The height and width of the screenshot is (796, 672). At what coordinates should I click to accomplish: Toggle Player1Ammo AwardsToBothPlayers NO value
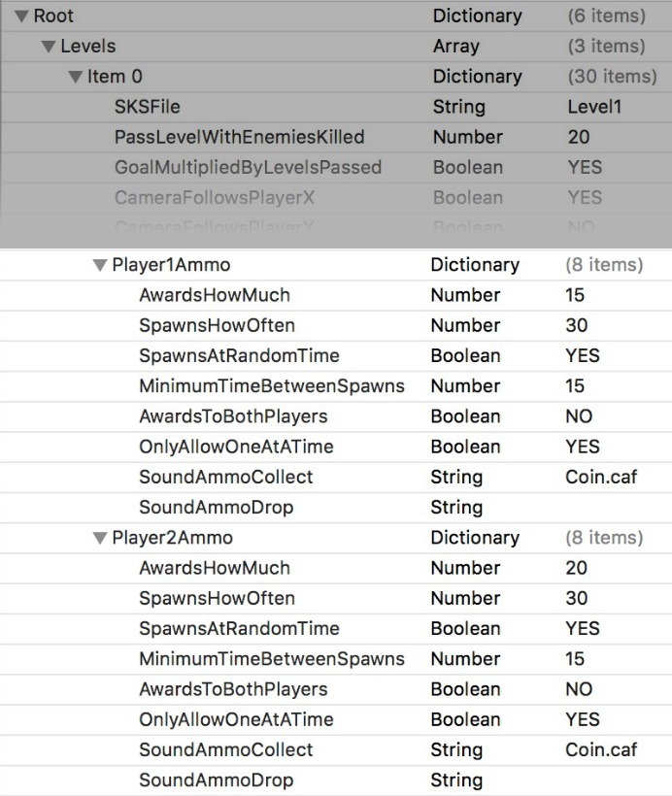click(x=579, y=416)
